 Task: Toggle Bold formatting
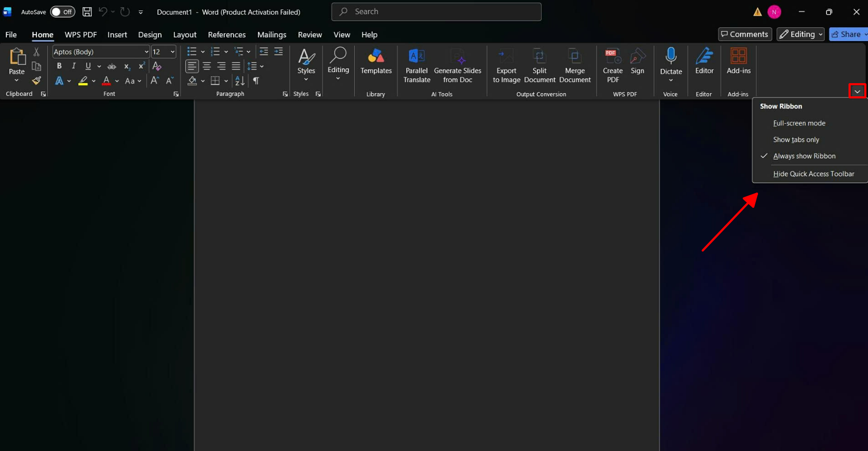(x=59, y=66)
